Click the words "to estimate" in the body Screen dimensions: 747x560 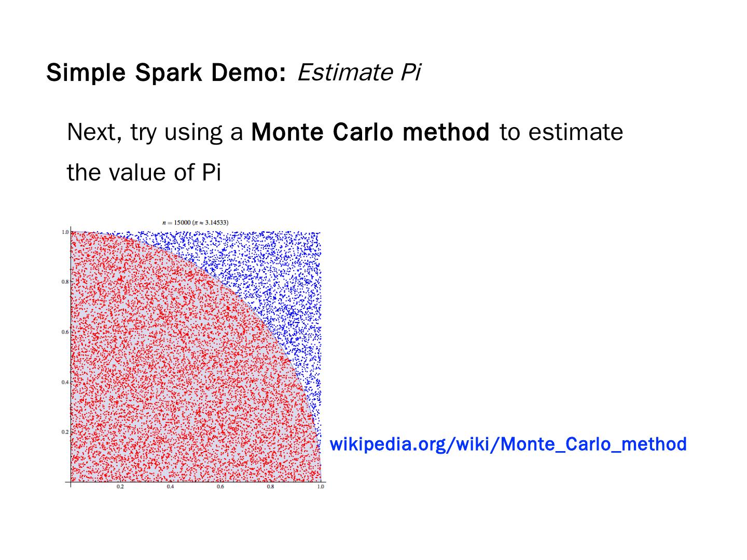tap(561, 132)
